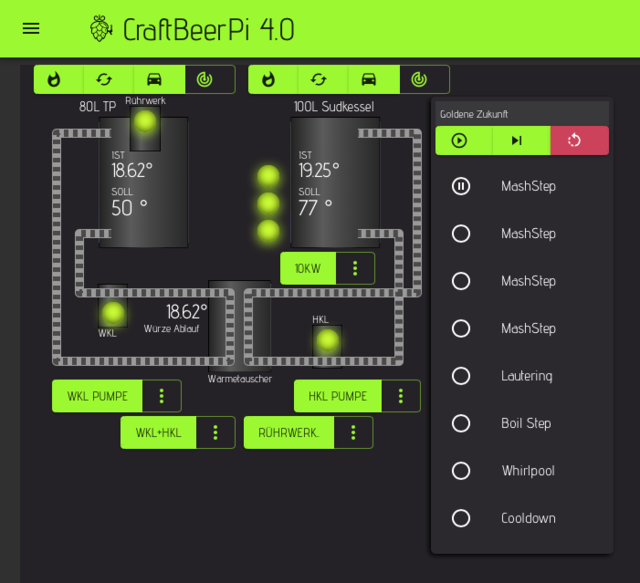
Task: Start the brew with the play button
Action: pyautogui.click(x=460, y=140)
